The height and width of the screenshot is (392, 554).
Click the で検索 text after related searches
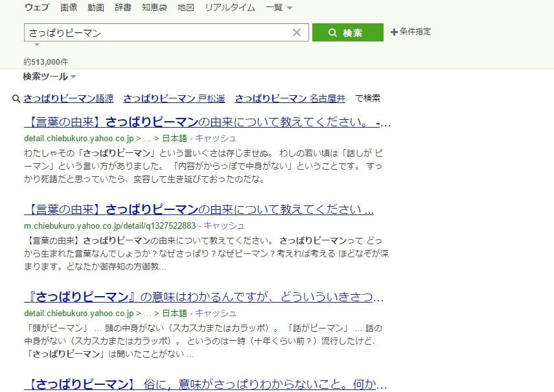[368, 98]
